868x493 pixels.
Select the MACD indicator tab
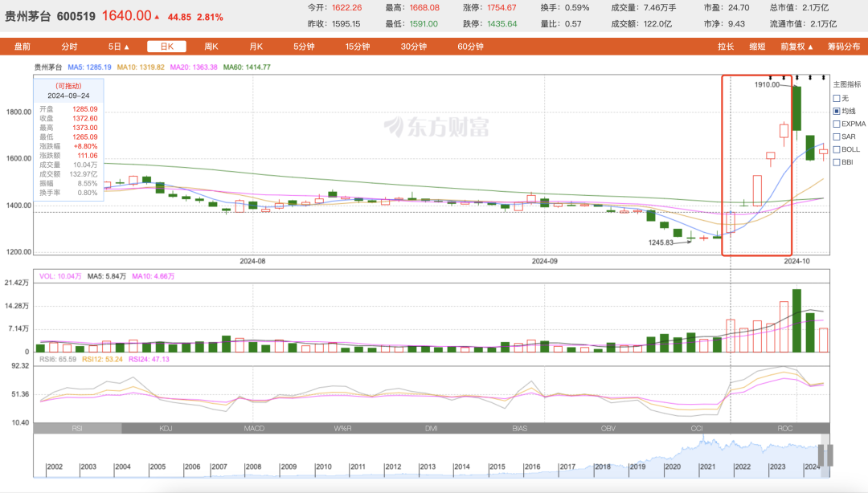(254, 428)
